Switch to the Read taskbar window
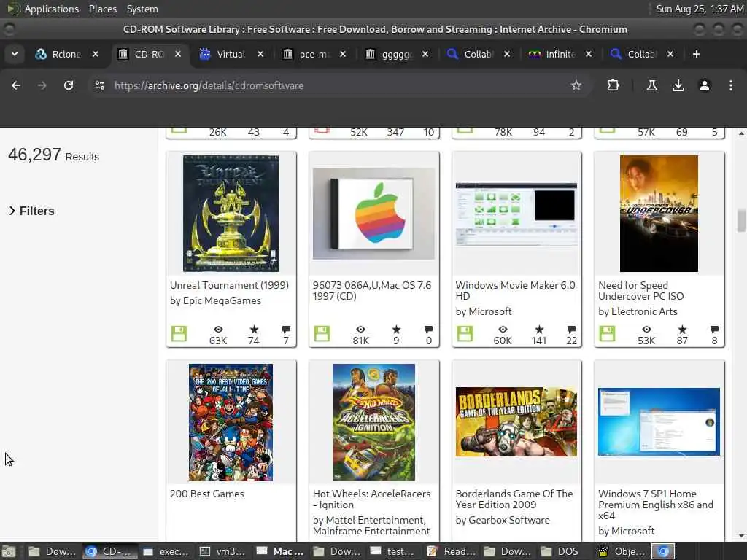Viewport: 747px width, 560px height. click(451, 551)
